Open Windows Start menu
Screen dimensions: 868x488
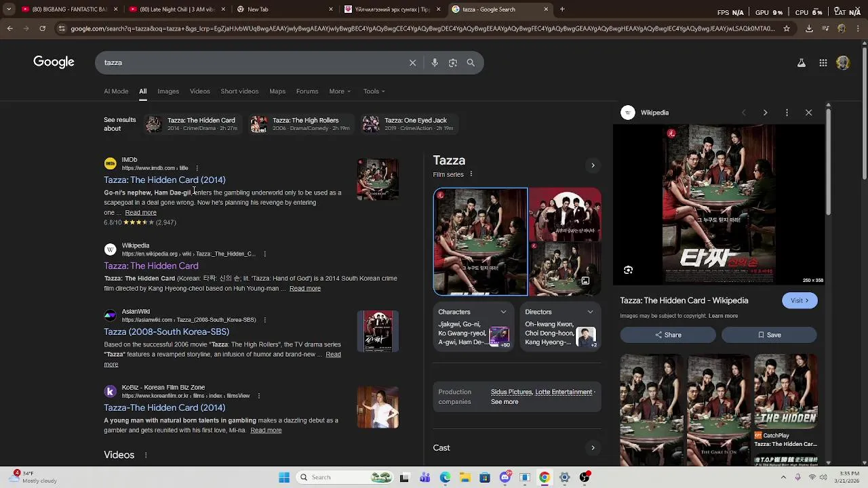coord(283,477)
